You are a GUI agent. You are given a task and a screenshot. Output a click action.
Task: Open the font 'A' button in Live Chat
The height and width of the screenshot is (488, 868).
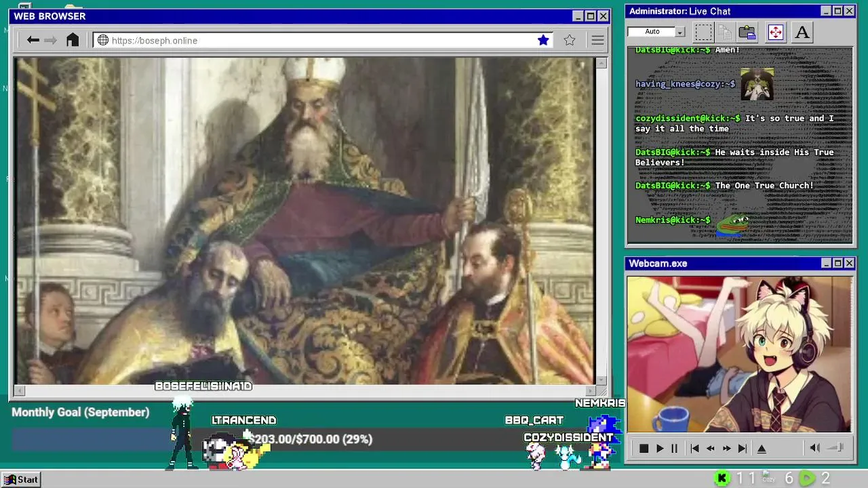tap(802, 32)
